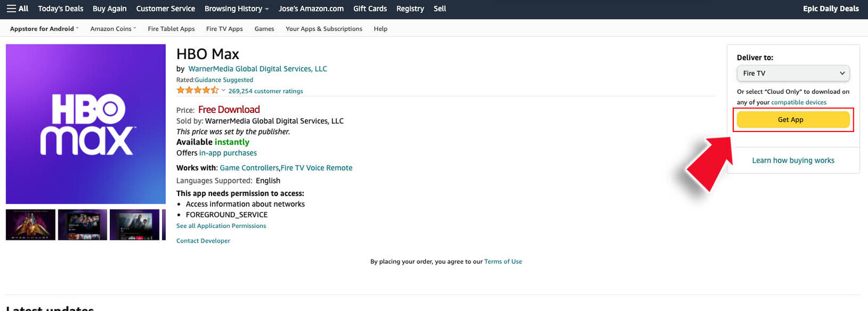Viewport: 868px width, 311px height.
Task: Click the star rating icons
Action: click(x=197, y=91)
